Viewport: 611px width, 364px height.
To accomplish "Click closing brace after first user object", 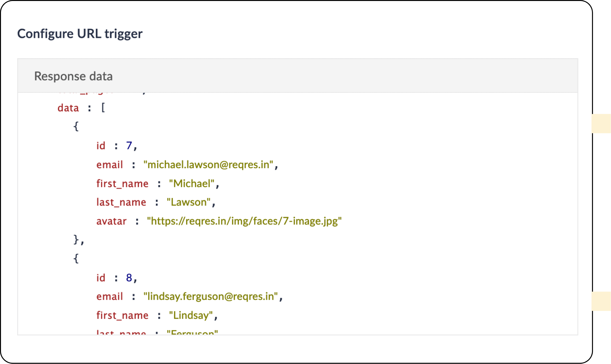I will (76, 240).
